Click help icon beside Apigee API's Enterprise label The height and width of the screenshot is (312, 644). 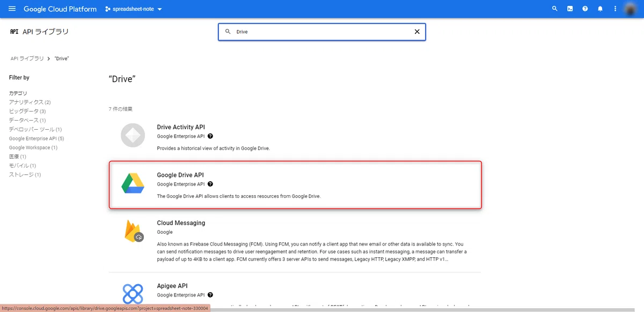(210, 295)
